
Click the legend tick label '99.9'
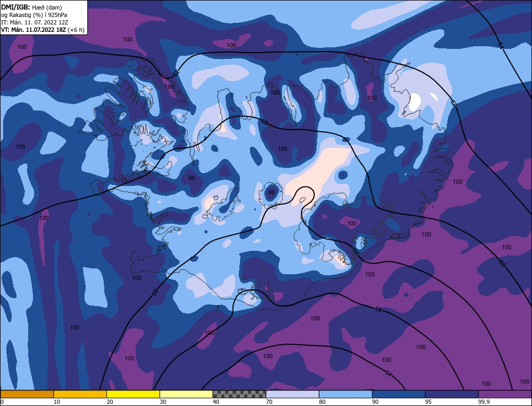point(484,402)
